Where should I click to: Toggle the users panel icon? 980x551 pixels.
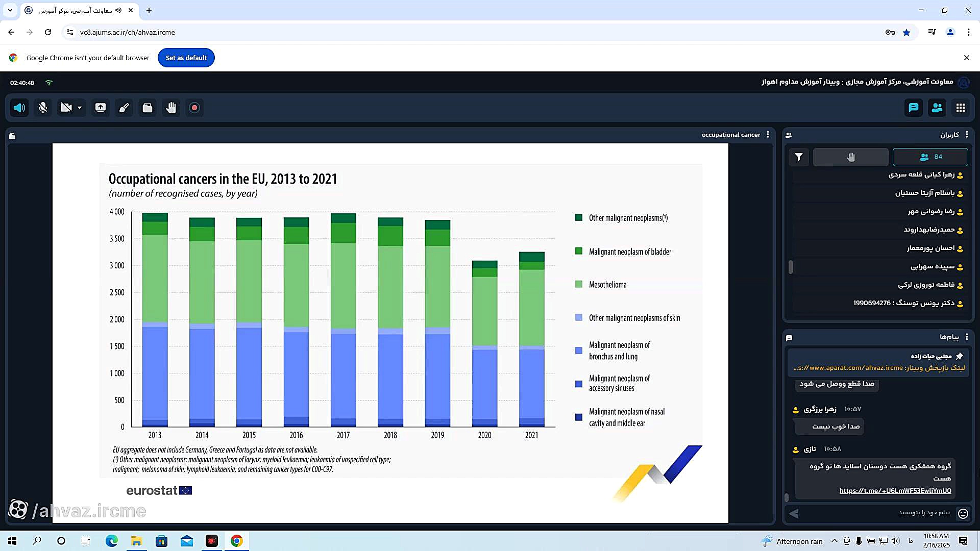tap(937, 108)
